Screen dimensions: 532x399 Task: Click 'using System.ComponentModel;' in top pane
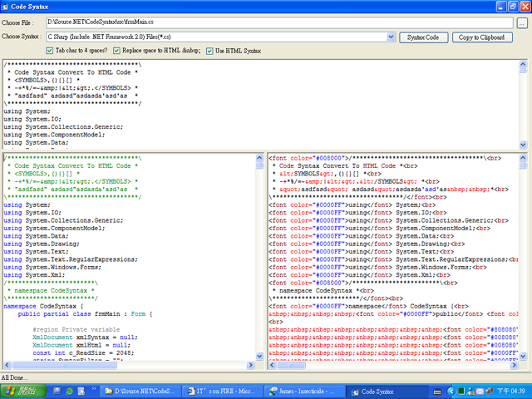coord(54,135)
